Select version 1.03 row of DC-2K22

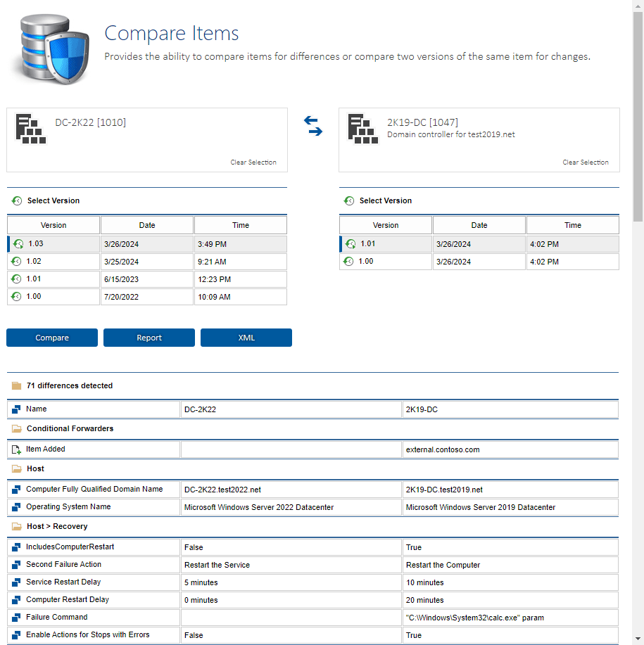coord(147,244)
